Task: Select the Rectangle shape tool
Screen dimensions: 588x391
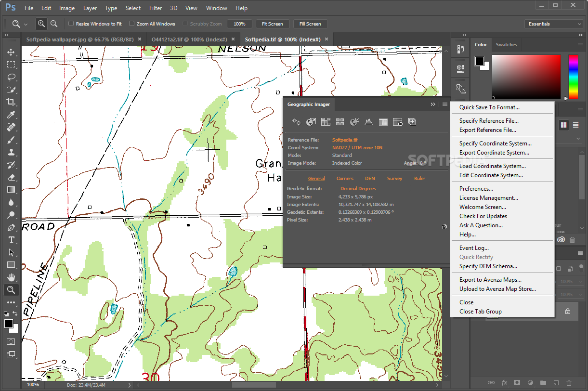Action: click(11, 265)
